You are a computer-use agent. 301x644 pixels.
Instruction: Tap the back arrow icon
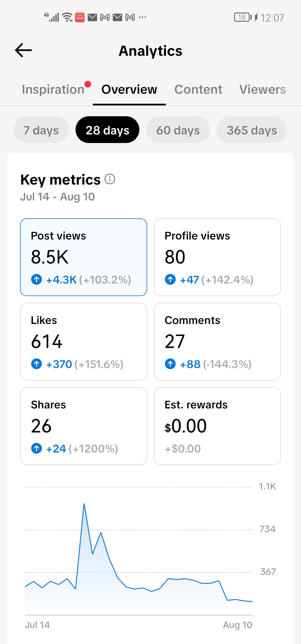(23, 50)
